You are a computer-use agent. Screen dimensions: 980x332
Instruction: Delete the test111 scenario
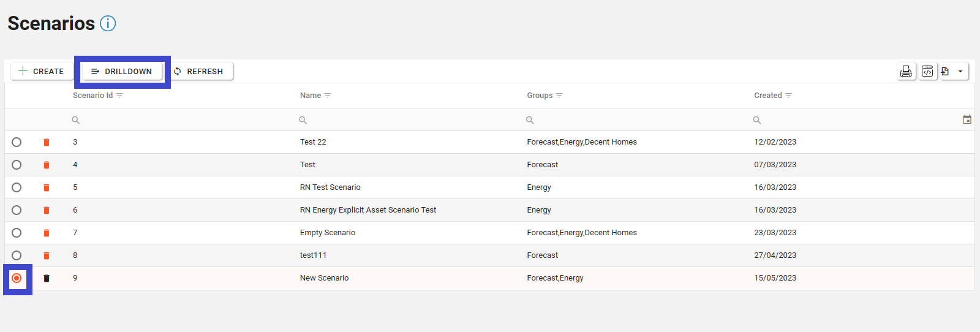47,255
